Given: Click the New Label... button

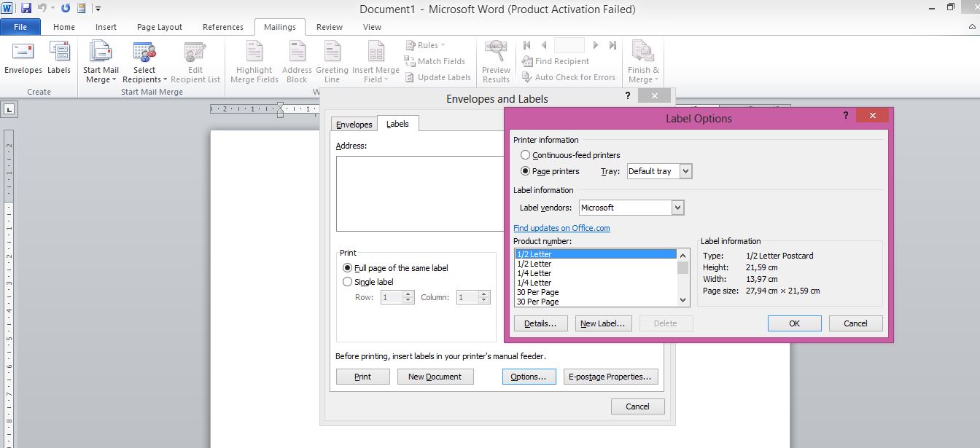Looking at the screenshot, I should pos(603,323).
